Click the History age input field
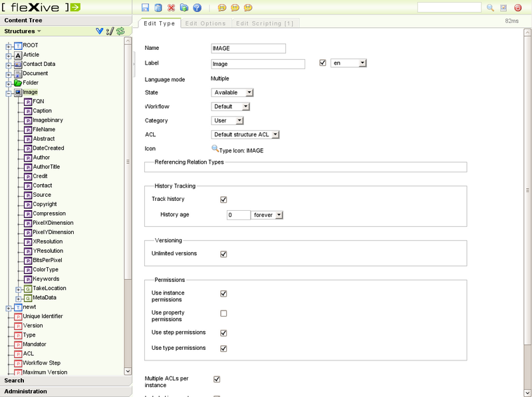This screenshot has width=532, height=397. click(238, 215)
